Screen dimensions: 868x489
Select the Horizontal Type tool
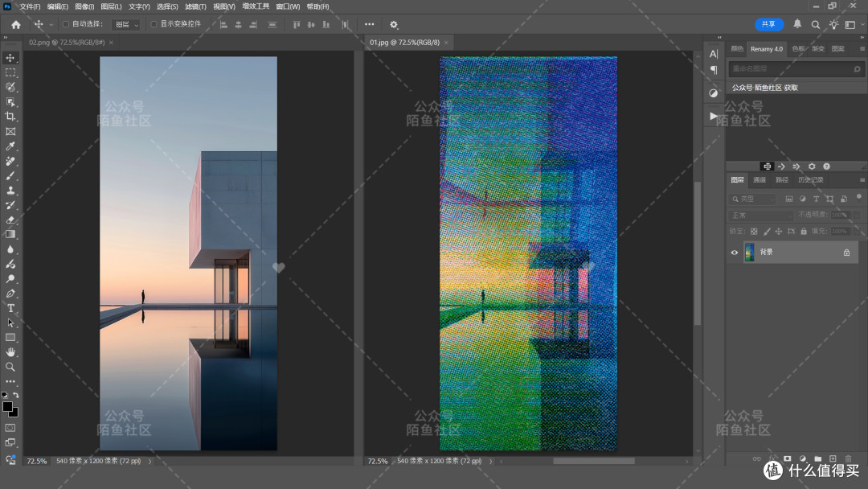point(10,308)
